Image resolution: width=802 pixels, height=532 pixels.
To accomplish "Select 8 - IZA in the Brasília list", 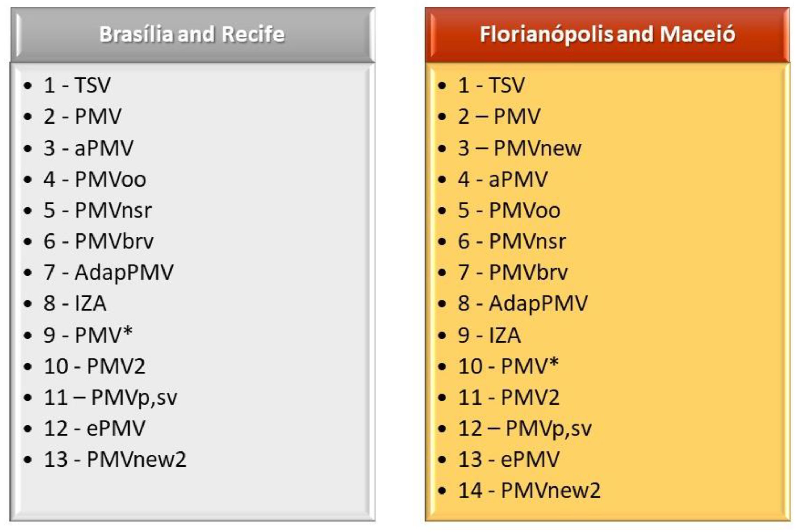I will click(75, 303).
